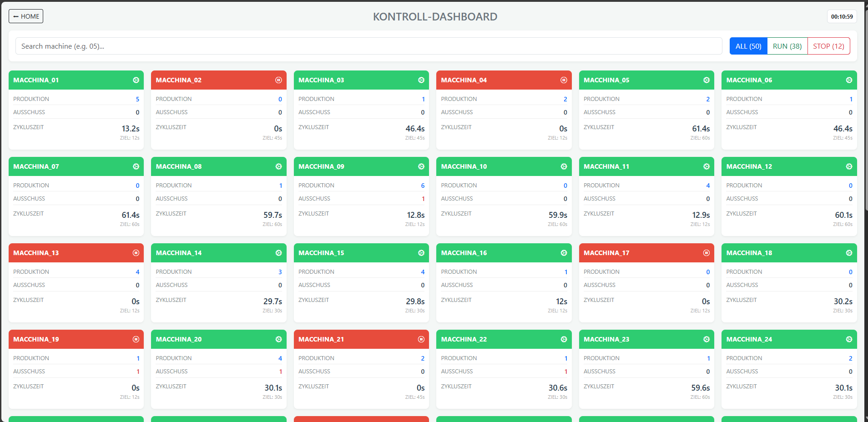Open the gear icon on MACCHINA_10
868x422 pixels.
click(x=564, y=166)
